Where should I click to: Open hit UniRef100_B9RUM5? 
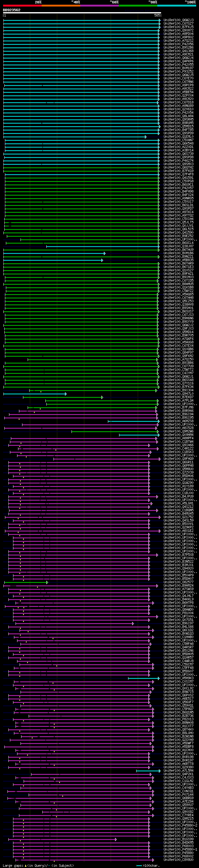coord(178,123)
